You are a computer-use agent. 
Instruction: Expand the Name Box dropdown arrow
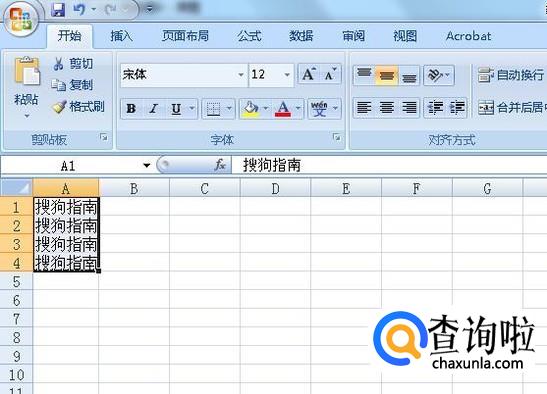pyautogui.click(x=147, y=165)
